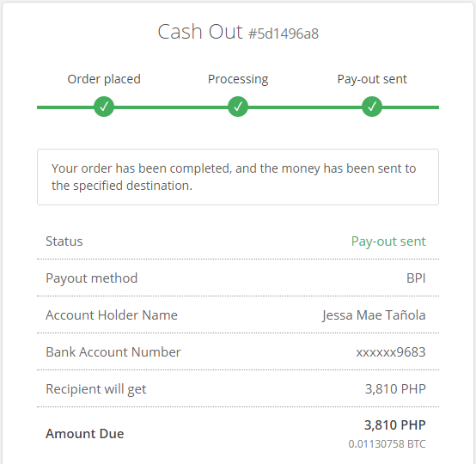Select the Processing step label
The height and width of the screenshot is (464, 476).
(238, 80)
